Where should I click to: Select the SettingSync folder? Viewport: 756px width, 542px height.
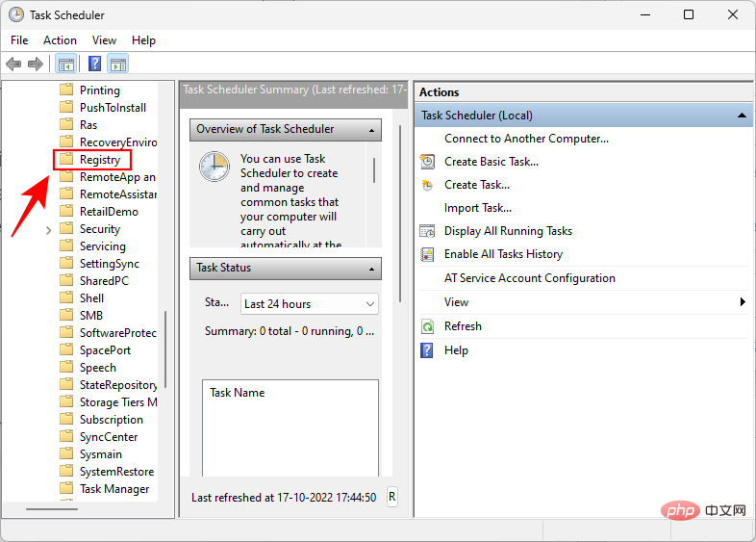(110, 264)
